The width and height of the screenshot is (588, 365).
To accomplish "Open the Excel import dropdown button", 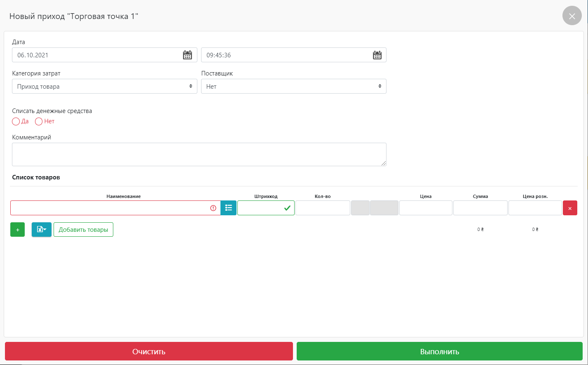I will tap(41, 230).
